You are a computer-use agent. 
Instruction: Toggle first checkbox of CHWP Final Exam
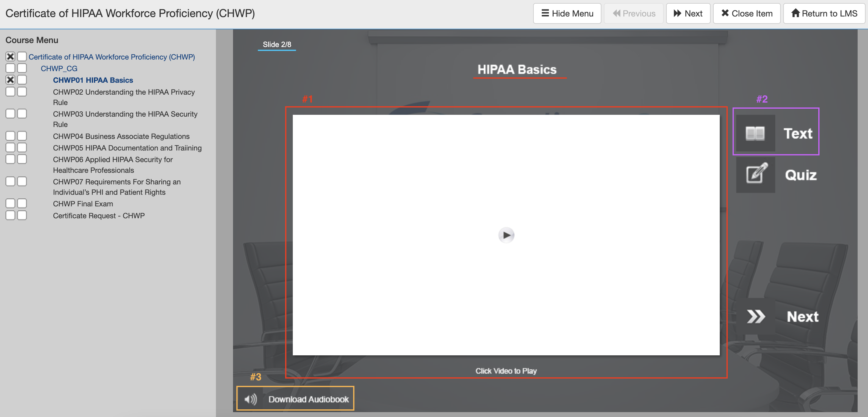click(x=10, y=203)
